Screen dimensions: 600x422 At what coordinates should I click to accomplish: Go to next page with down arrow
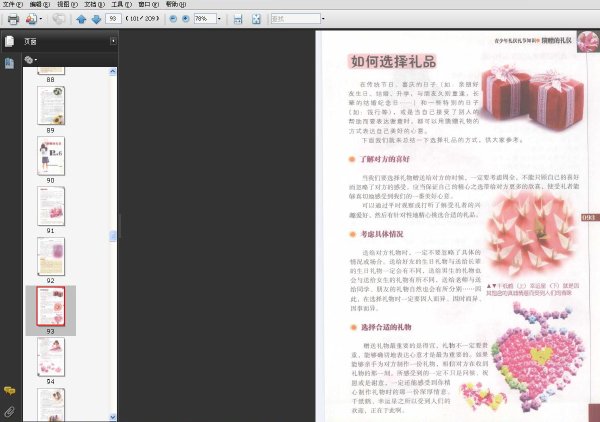click(x=96, y=19)
